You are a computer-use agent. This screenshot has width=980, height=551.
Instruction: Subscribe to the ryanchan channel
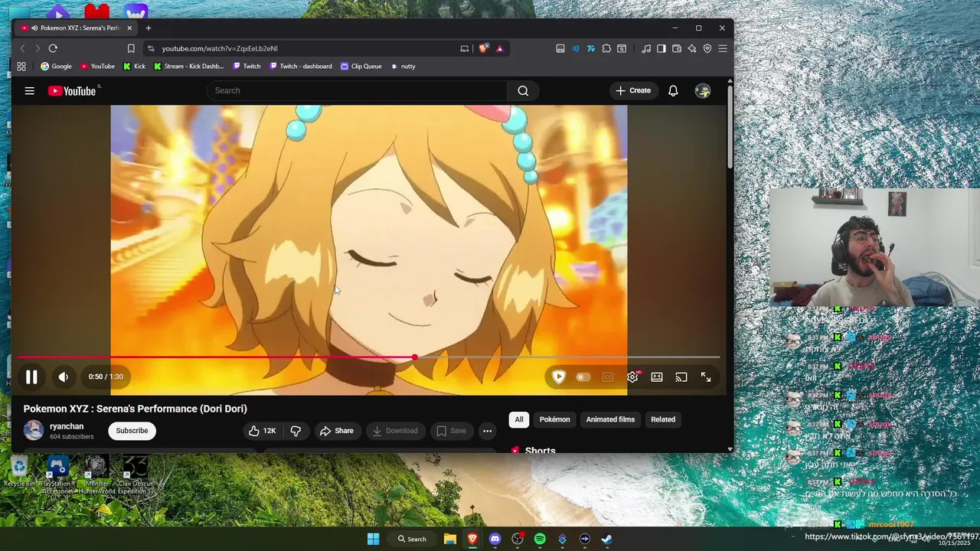[132, 431]
